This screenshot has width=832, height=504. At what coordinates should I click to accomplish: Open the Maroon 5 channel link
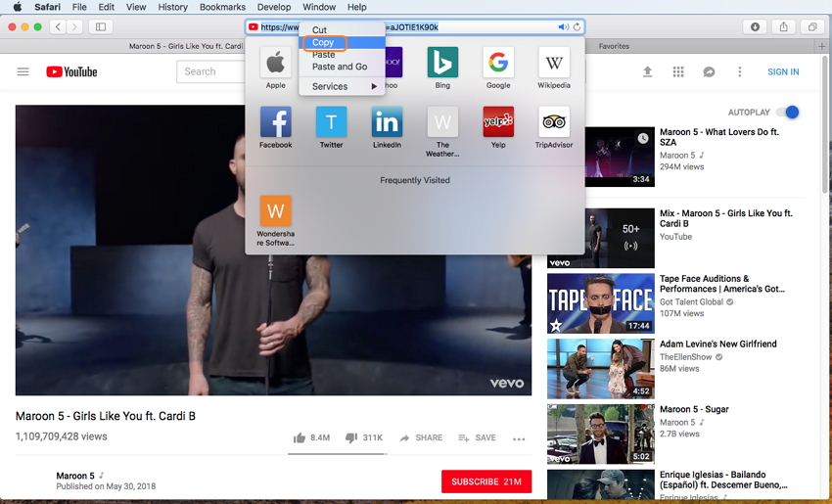tap(75, 476)
